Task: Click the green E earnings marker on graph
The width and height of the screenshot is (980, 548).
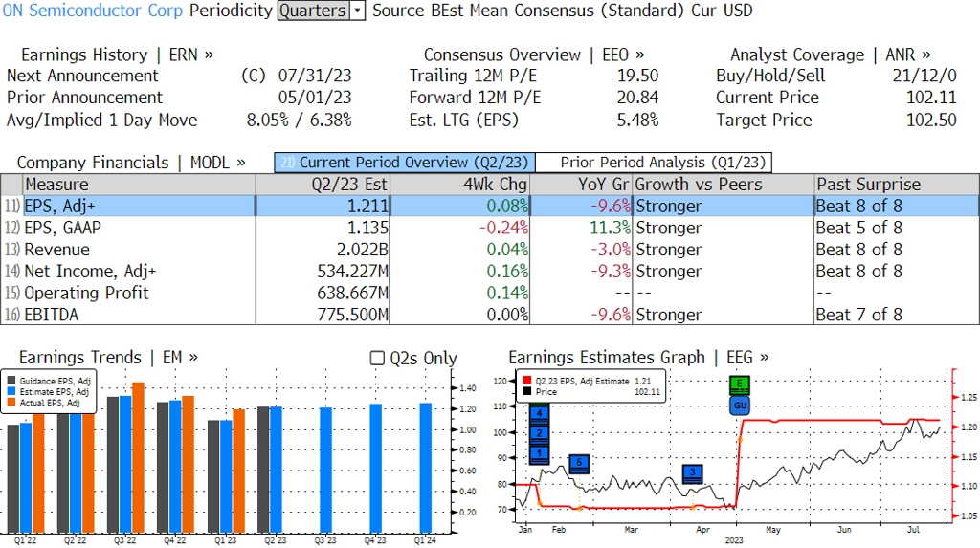Action: tap(740, 384)
